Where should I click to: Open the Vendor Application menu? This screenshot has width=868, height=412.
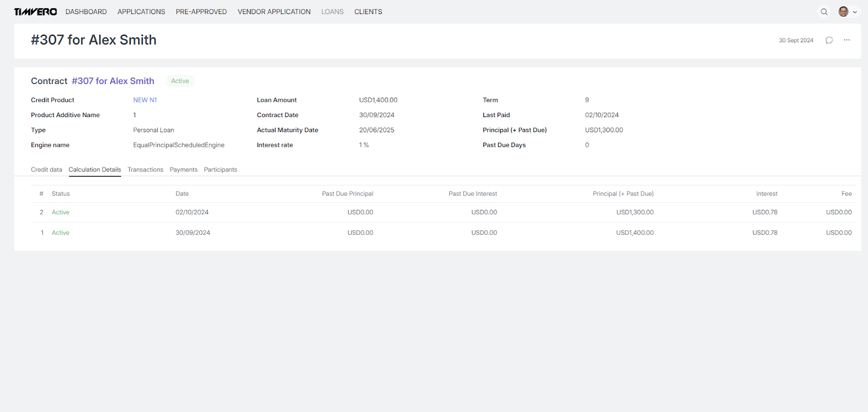(274, 12)
